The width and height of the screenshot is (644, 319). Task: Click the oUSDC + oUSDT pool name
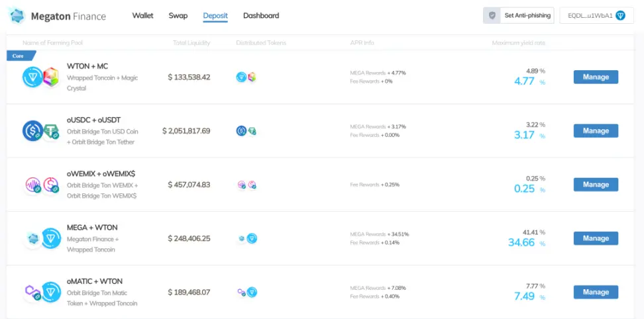coord(93,120)
